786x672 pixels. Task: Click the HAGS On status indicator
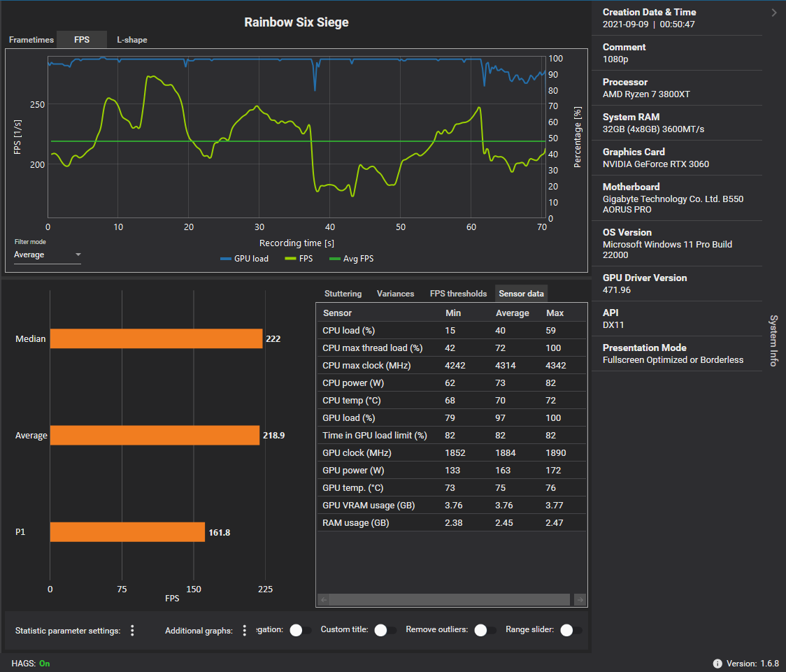(x=31, y=664)
